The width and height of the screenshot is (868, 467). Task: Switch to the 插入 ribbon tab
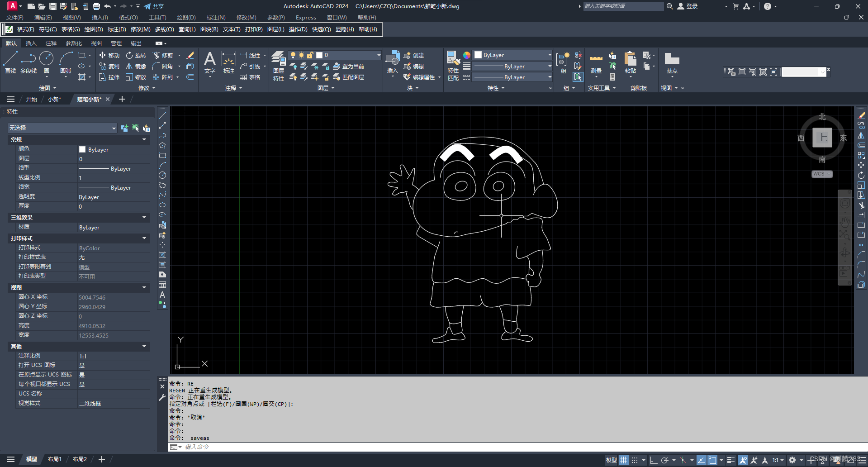31,43
